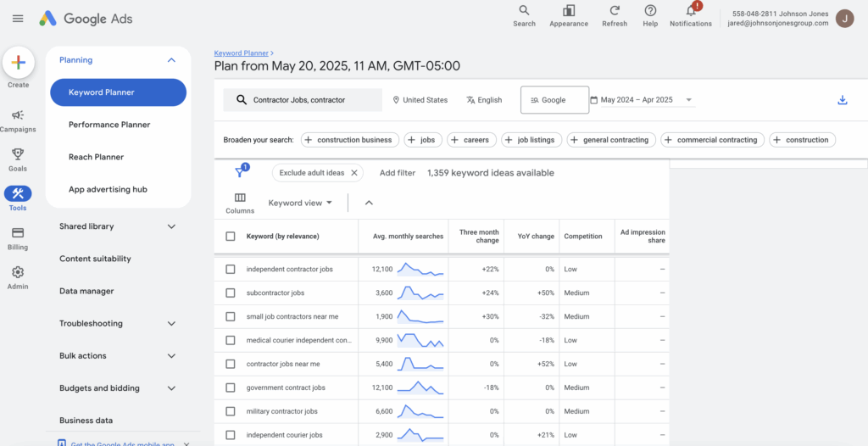Open Content suitability
The height and width of the screenshot is (446, 868).
95,259
